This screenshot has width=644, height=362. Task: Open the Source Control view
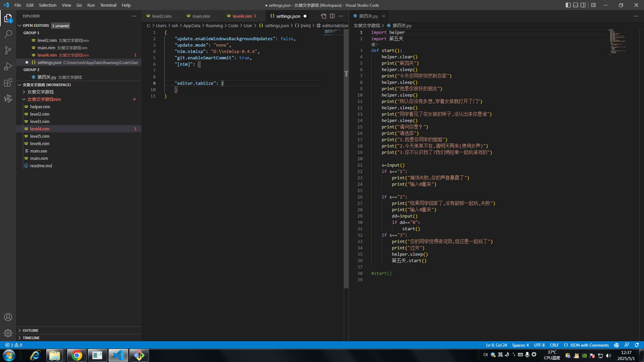coord(8,50)
